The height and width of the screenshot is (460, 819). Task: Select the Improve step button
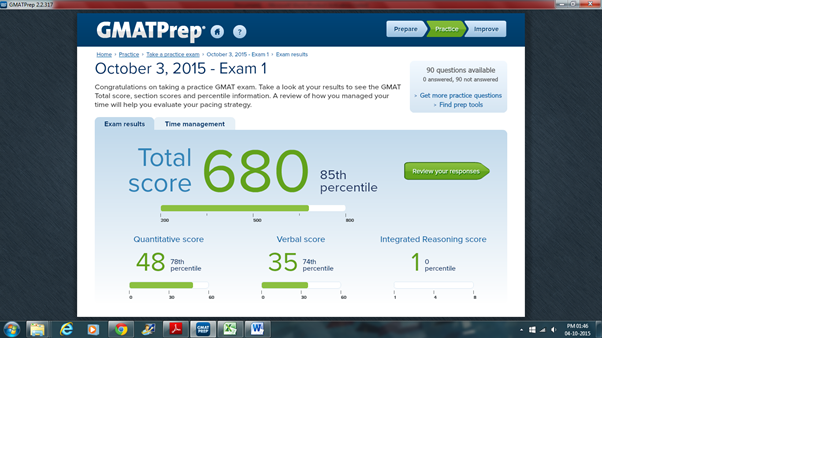[486, 29]
